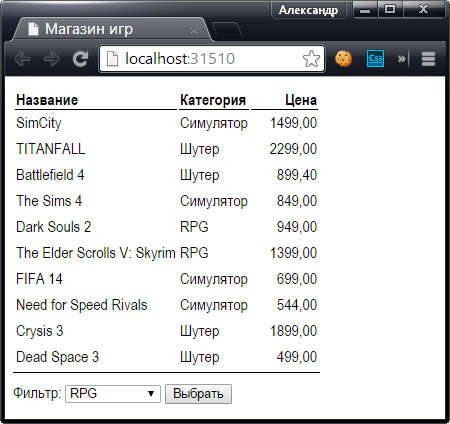Click the localhost:31510 address field
This screenshot has height=424, width=450.
[212, 59]
